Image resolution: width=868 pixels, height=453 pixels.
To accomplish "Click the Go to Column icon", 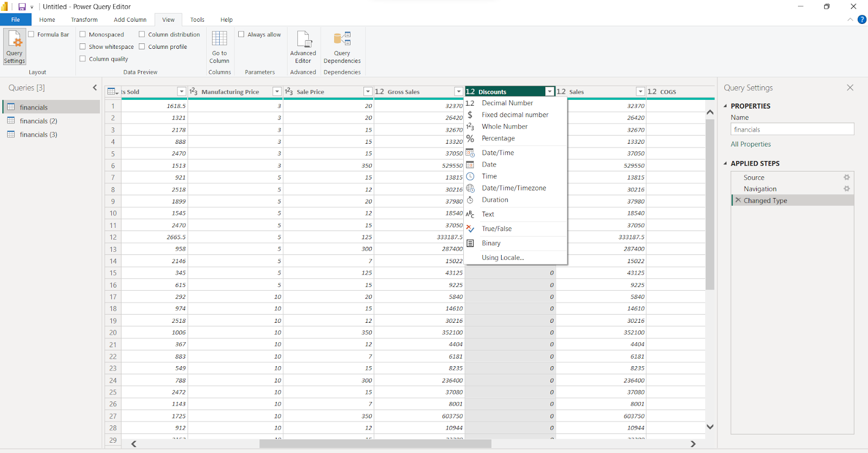I will click(219, 39).
